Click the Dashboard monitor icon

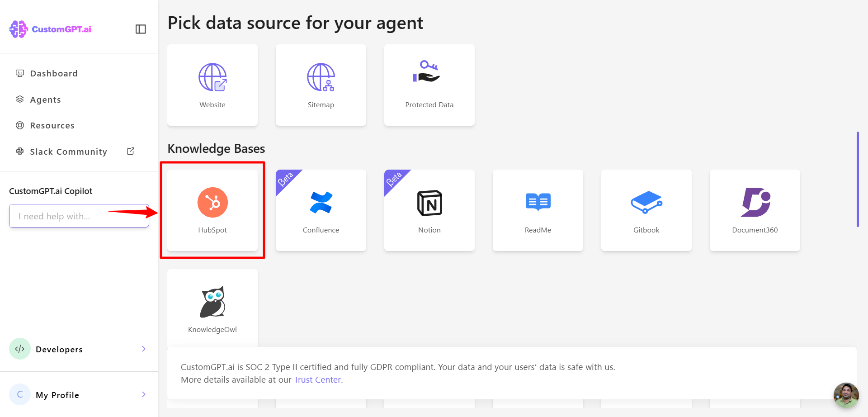pyautogui.click(x=20, y=73)
